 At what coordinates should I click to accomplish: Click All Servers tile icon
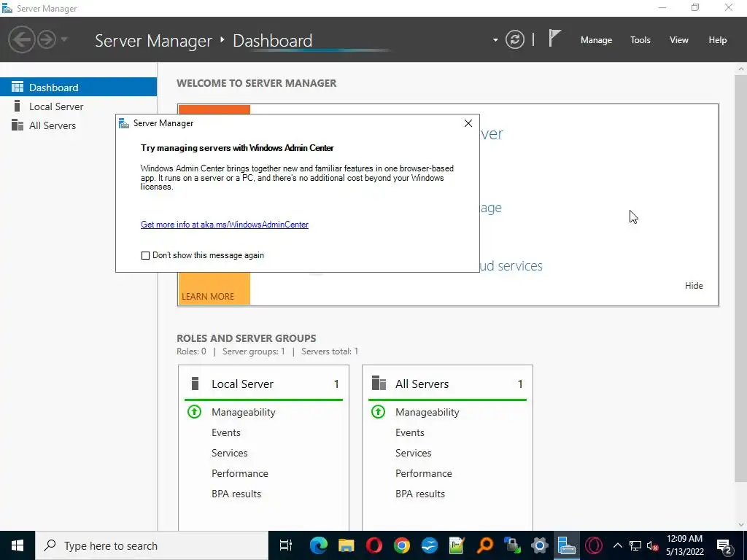(379, 384)
